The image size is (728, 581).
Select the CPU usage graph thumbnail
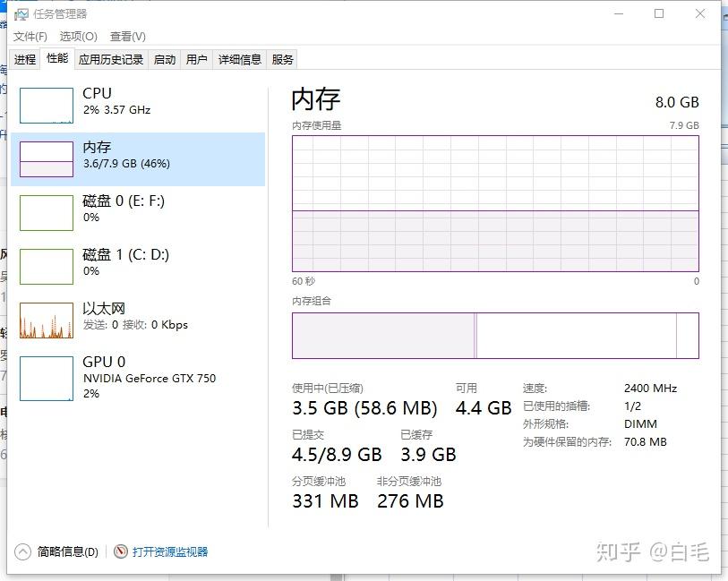(47, 106)
